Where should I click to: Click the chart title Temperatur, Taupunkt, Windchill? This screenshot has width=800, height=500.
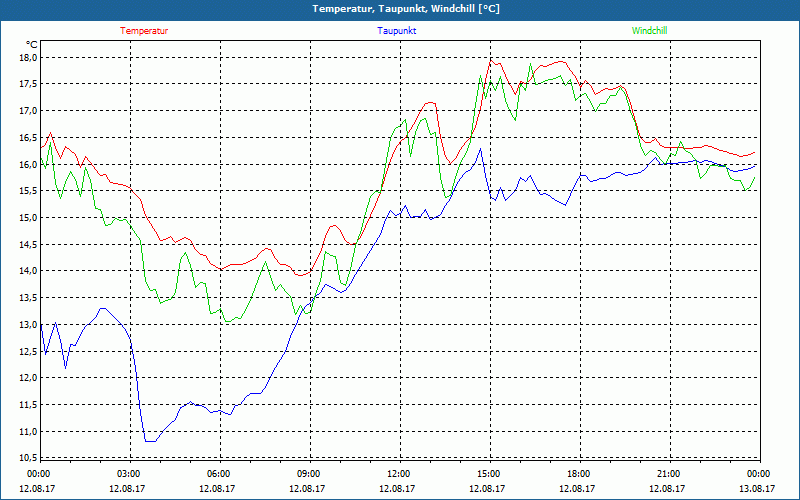coord(406,9)
